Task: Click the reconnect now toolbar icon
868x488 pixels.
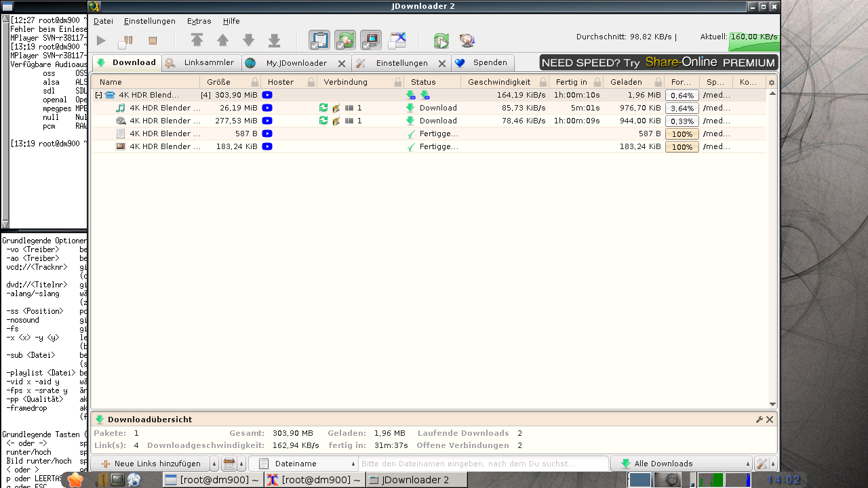Action: click(x=441, y=41)
